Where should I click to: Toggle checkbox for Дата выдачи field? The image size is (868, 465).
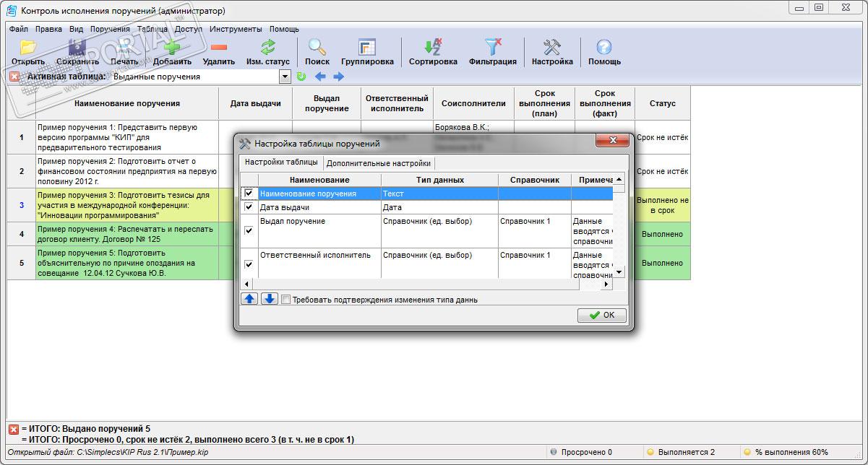[249, 207]
